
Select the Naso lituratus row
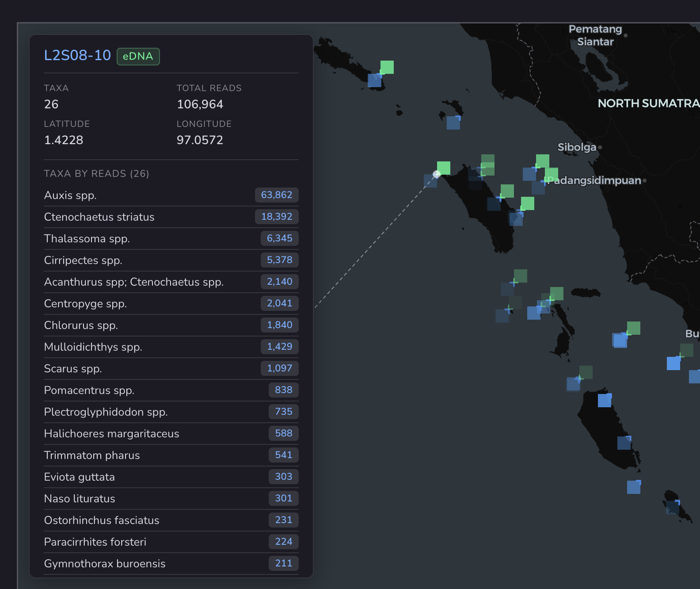tap(171, 498)
